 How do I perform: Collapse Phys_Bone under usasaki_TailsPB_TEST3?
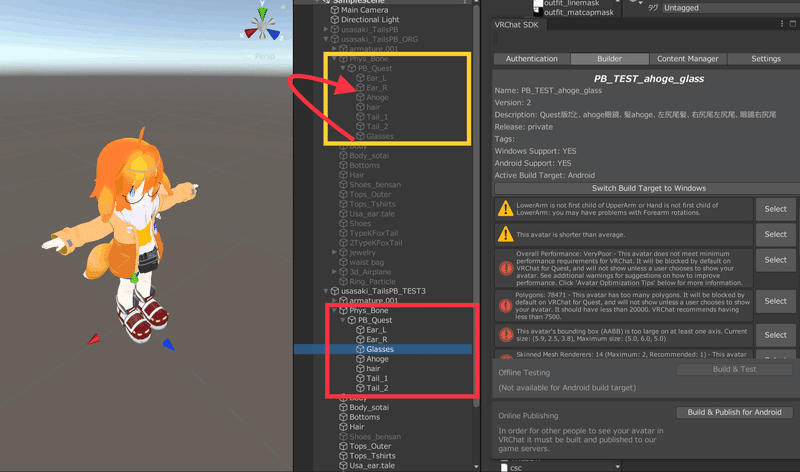(335, 310)
